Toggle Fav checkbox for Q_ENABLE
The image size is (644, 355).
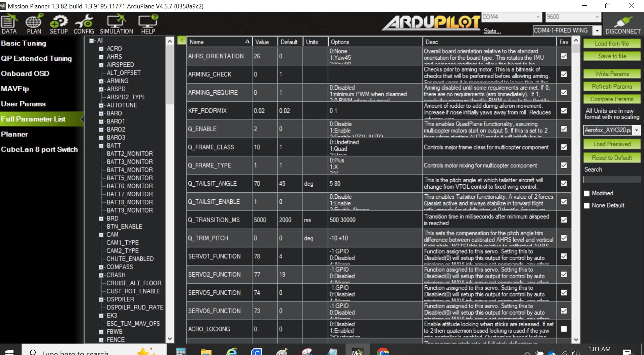pos(564,129)
